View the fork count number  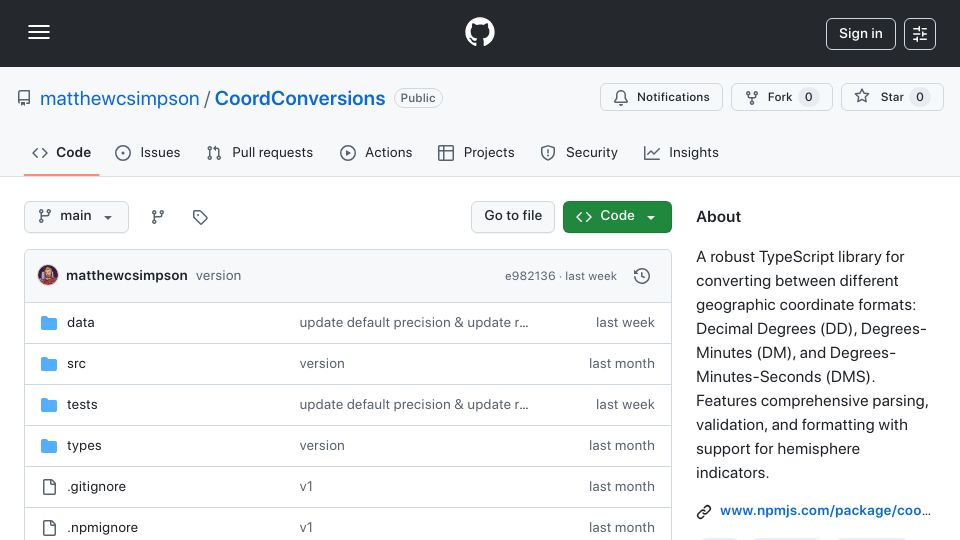click(x=808, y=97)
